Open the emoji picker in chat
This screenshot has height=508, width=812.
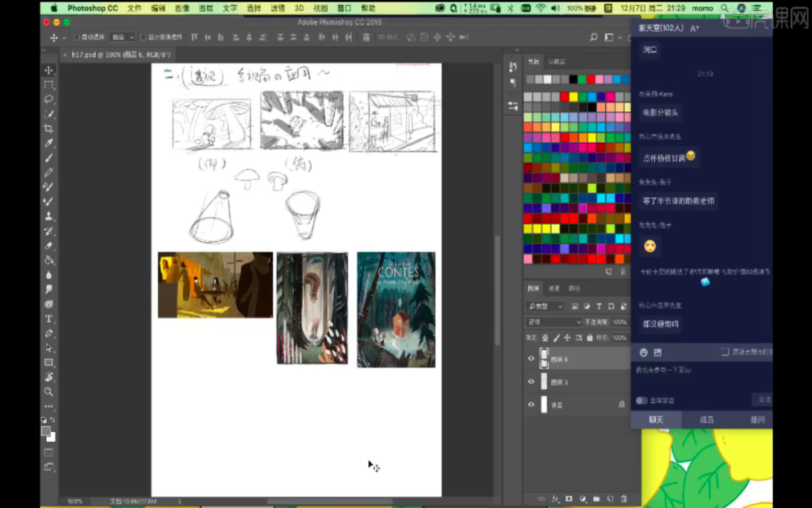643,352
